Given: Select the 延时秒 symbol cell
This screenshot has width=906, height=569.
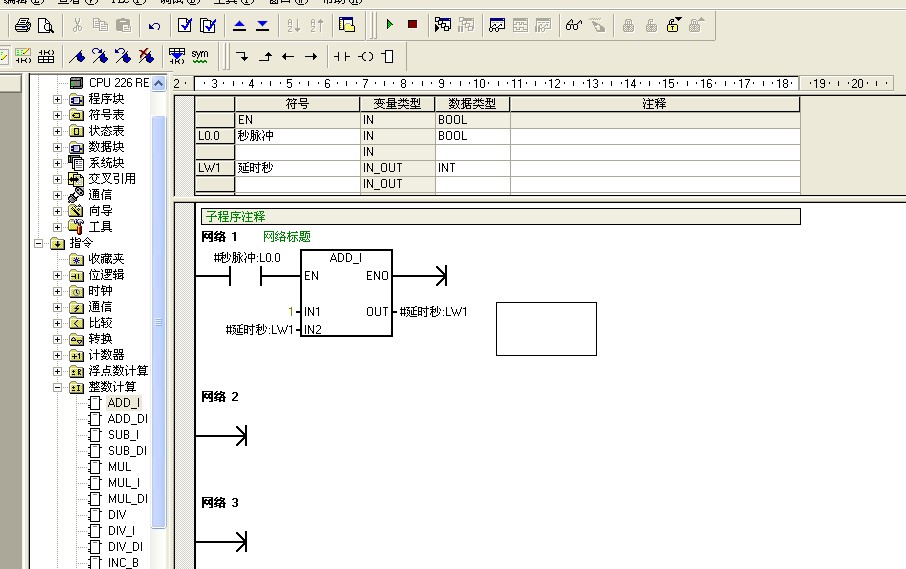Looking at the screenshot, I should point(297,168).
